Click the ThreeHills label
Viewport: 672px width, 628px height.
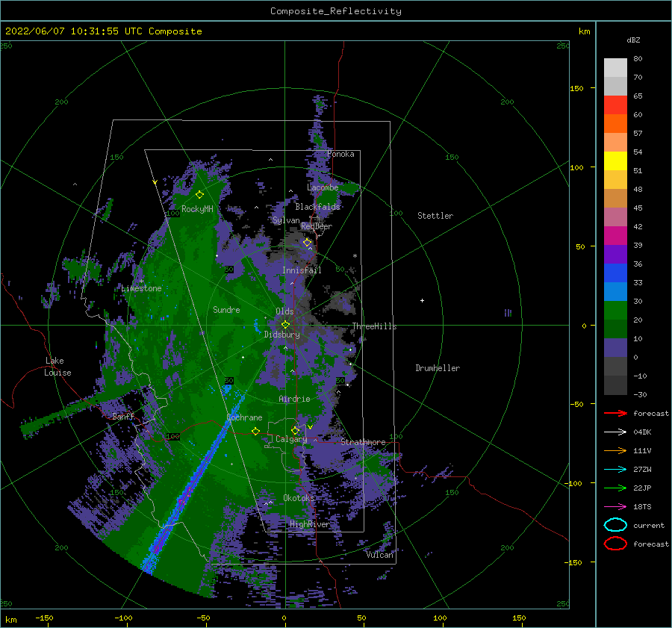click(374, 326)
